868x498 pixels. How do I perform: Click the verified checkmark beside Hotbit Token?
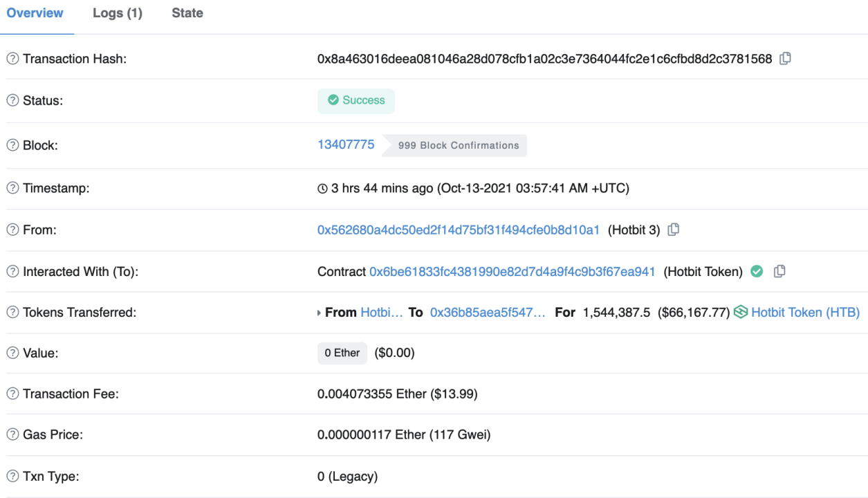[757, 272]
